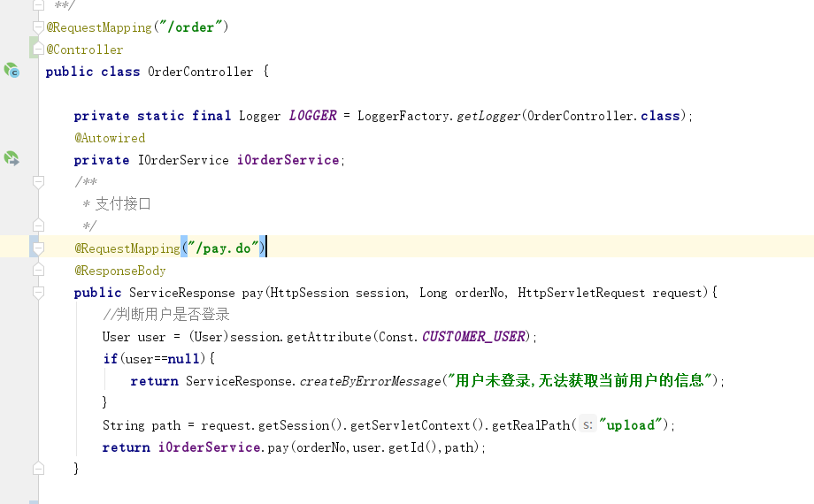Click fold end marker at pay method closing brace

tap(38, 470)
